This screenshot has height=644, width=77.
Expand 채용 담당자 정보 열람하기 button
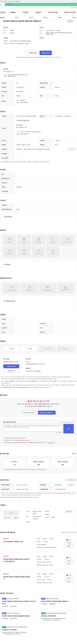(47, 413)
